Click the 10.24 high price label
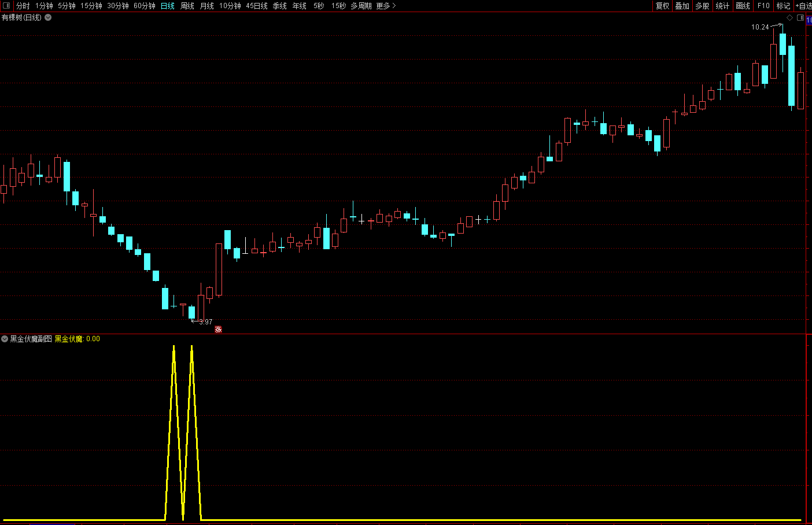 (x=760, y=27)
